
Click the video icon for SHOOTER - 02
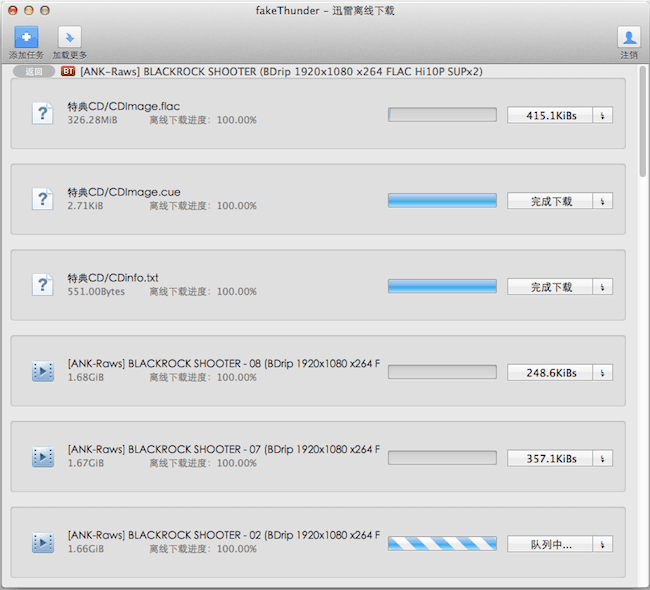click(43, 543)
